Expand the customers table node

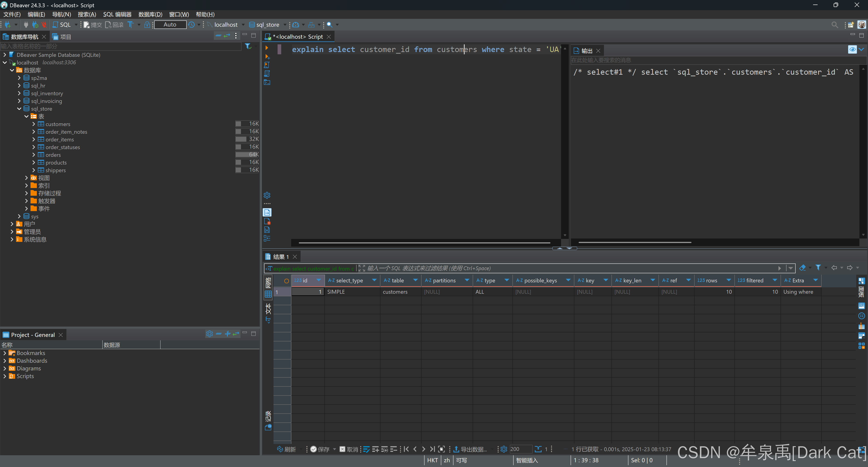[34, 124]
